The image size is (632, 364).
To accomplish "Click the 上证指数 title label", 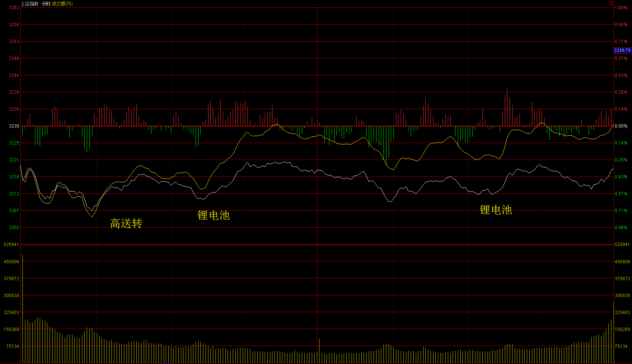I will click(29, 4).
